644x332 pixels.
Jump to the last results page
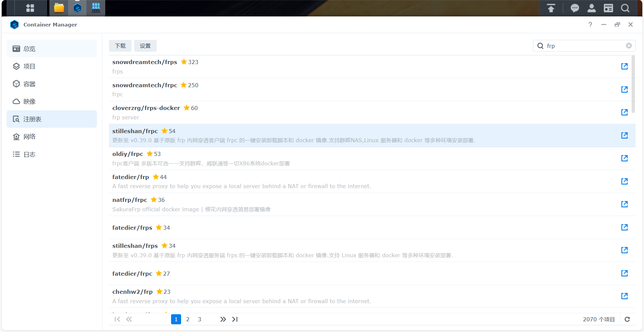click(x=235, y=319)
